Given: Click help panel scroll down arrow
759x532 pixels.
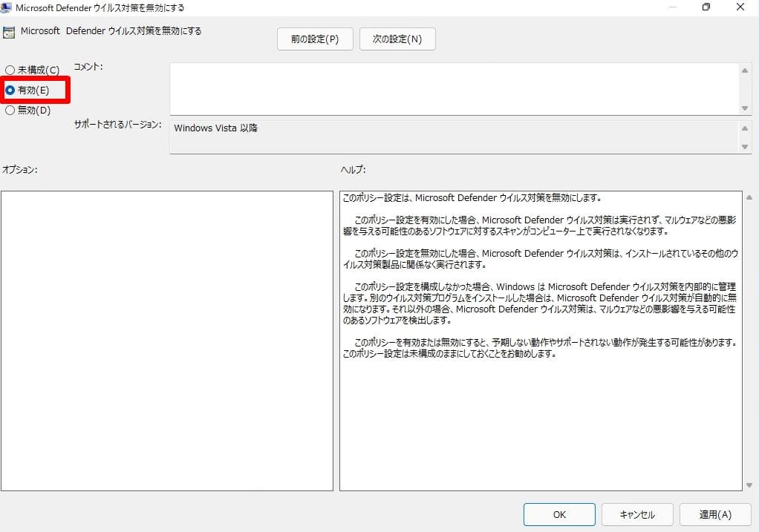Looking at the screenshot, I should pyautogui.click(x=749, y=485).
